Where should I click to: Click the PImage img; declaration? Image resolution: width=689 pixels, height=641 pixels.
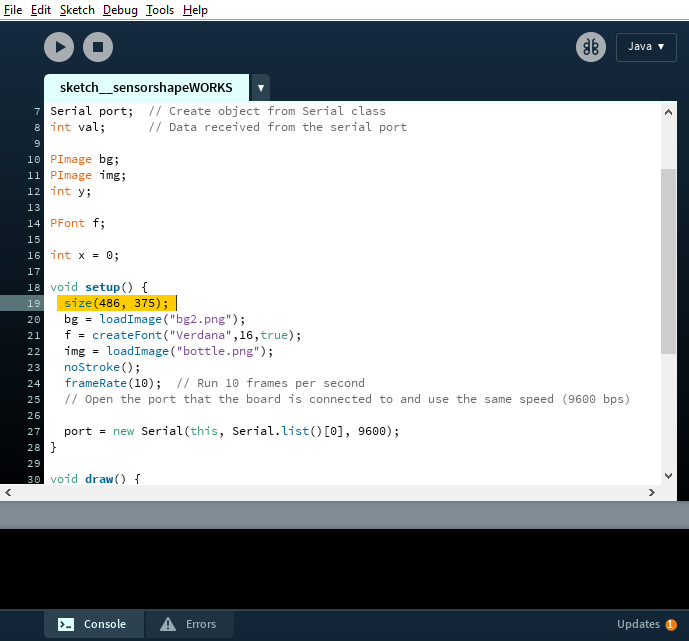pyautogui.click(x=88, y=175)
